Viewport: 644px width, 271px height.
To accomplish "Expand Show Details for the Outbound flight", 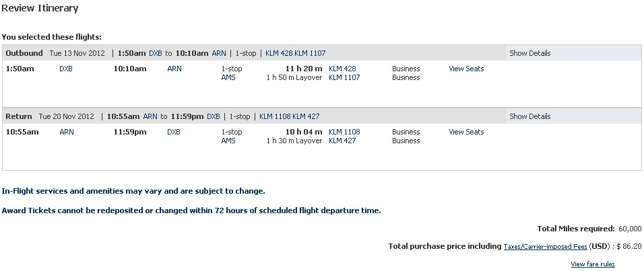I will pos(529,53).
